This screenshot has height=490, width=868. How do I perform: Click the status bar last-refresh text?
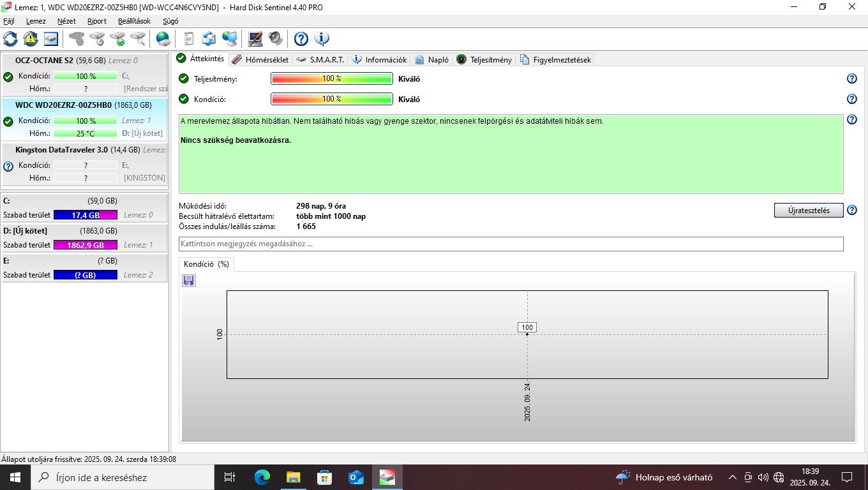click(x=89, y=459)
